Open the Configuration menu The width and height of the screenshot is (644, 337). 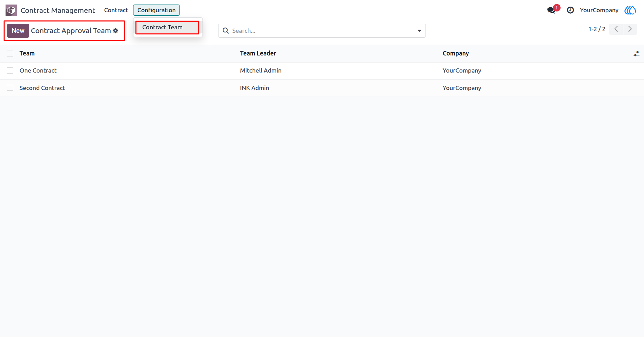[x=156, y=10]
